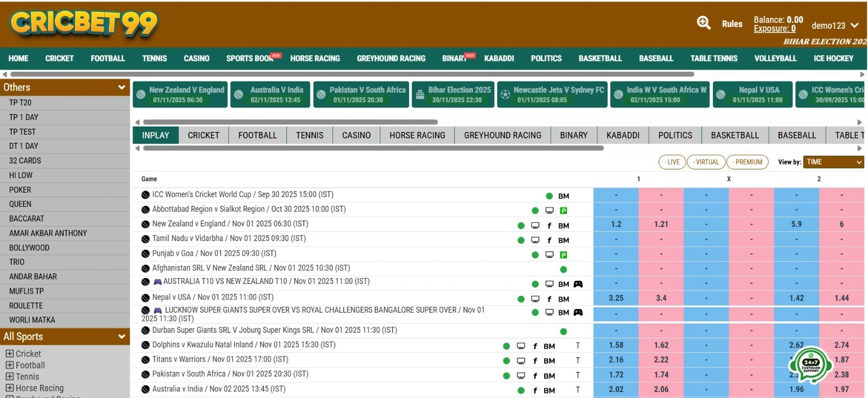Open the View by TIME dropdown
Screen dimensions: 868x398
[833, 162]
